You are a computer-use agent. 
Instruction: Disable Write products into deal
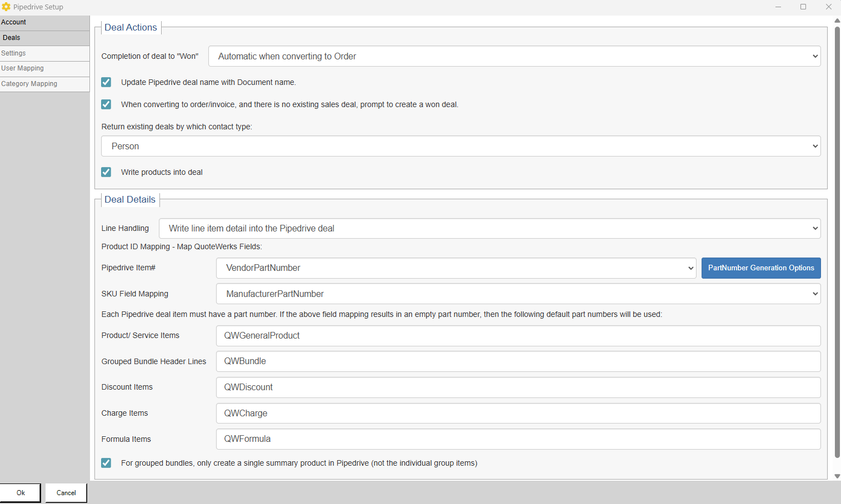coord(106,172)
